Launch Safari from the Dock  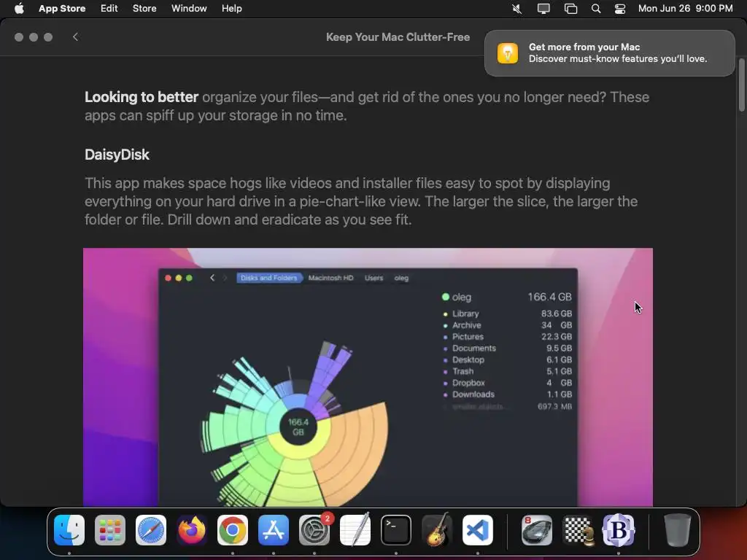click(x=151, y=530)
